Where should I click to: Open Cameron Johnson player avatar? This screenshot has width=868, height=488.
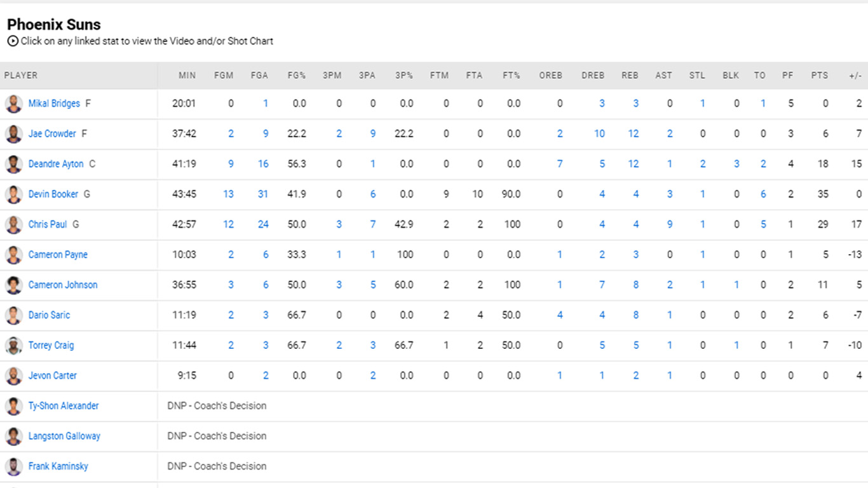[13, 285]
